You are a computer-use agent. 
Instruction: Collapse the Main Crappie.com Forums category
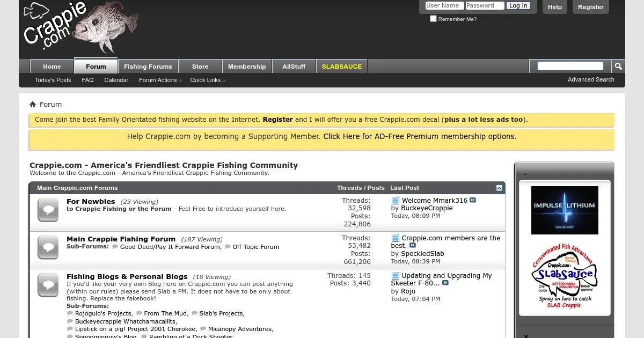[x=500, y=188]
